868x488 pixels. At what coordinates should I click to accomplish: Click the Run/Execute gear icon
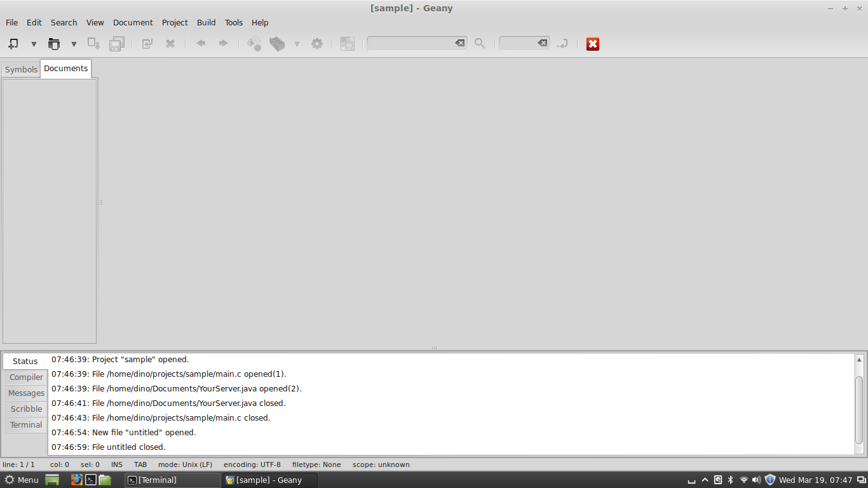(317, 44)
